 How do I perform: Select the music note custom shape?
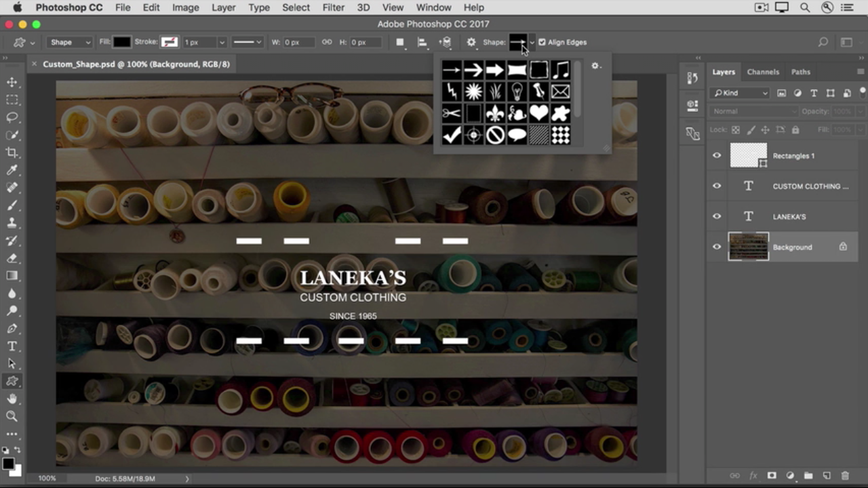tap(561, 70)
